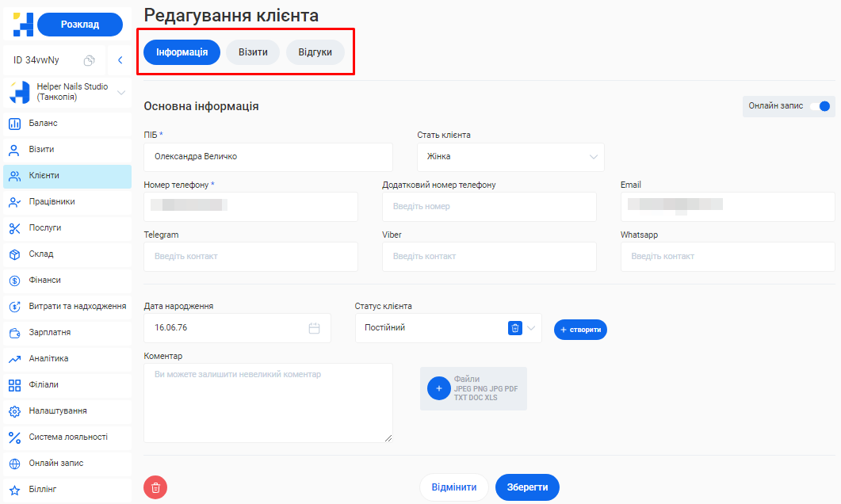Click the blue plus icon to upload files
The height and width of the screenshot is (504, 841).
coord(438,388)
